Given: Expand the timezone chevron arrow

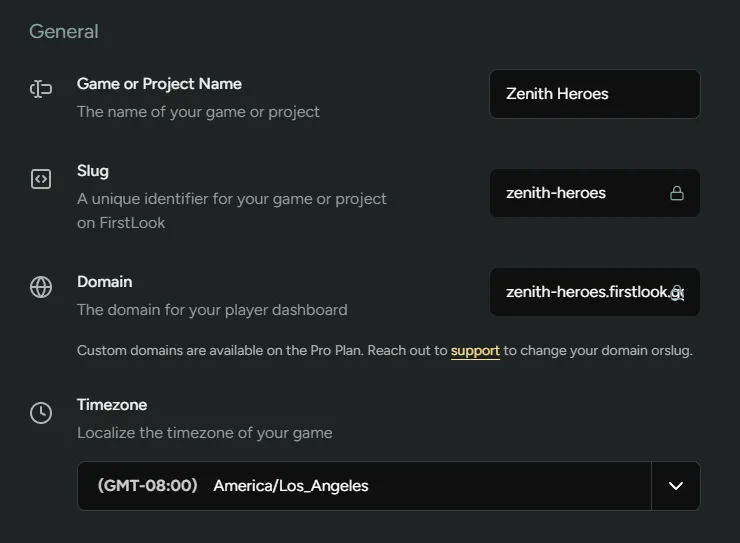Looking at the screenshot, I should coord(676,486).
